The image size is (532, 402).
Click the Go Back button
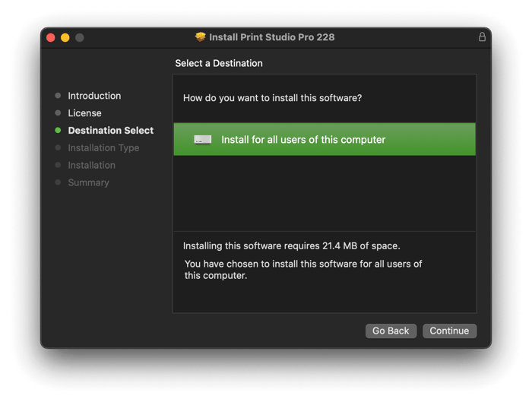coord(391,331)
